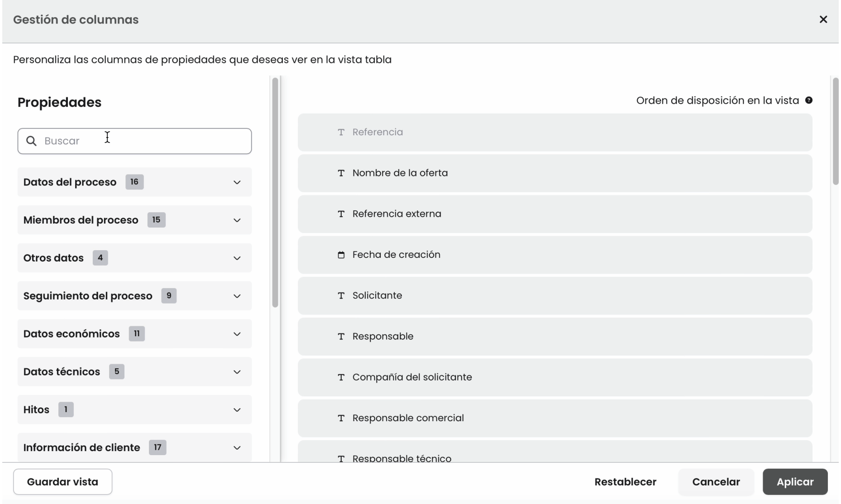The width and height of the screenshot is (841, 504).
Task: Select the Responsable label
Action: (x=383, y=337)
